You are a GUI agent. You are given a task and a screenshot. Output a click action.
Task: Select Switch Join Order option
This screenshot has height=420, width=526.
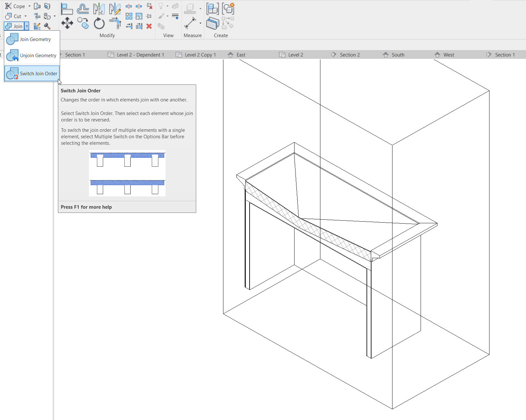(x=38, y=73)
